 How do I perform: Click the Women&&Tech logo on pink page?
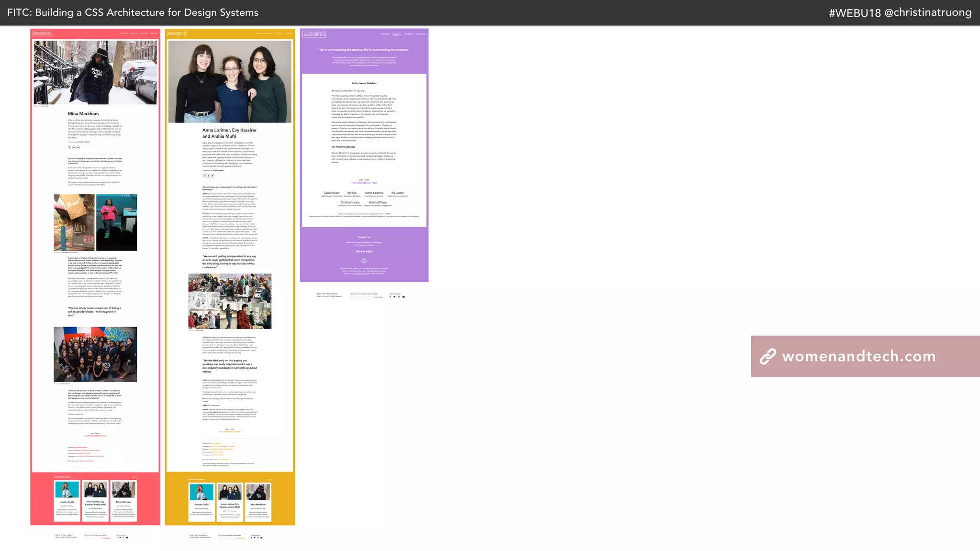pos(43,33)
